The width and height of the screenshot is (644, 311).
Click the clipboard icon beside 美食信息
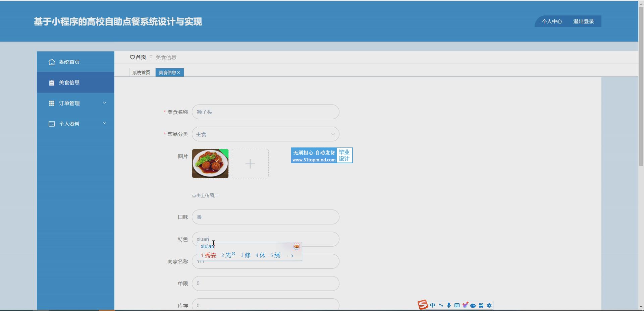[51, 82]
